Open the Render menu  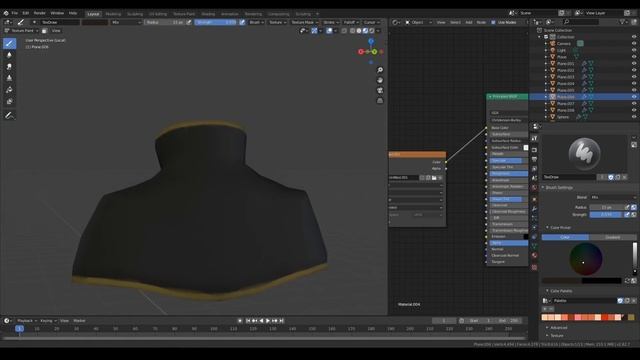tap(39, 13)
